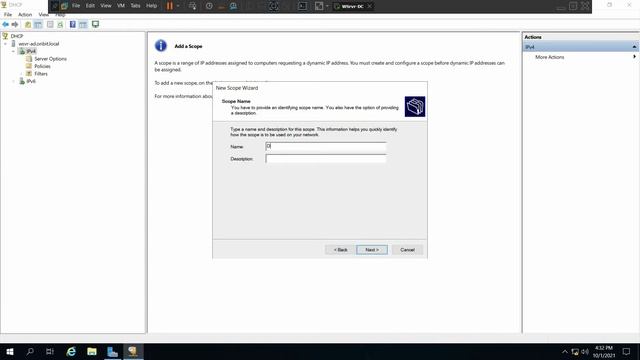Image resolution: width=640 pixels, height=360 pixels.
Task: Click the full screen icon in VMware toolbar
Action: point(319,6)
